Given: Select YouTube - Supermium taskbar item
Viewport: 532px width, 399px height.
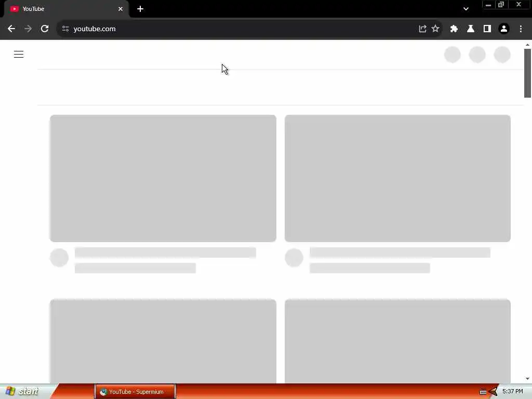Looking at the screenshot, I should coord(135,392).
